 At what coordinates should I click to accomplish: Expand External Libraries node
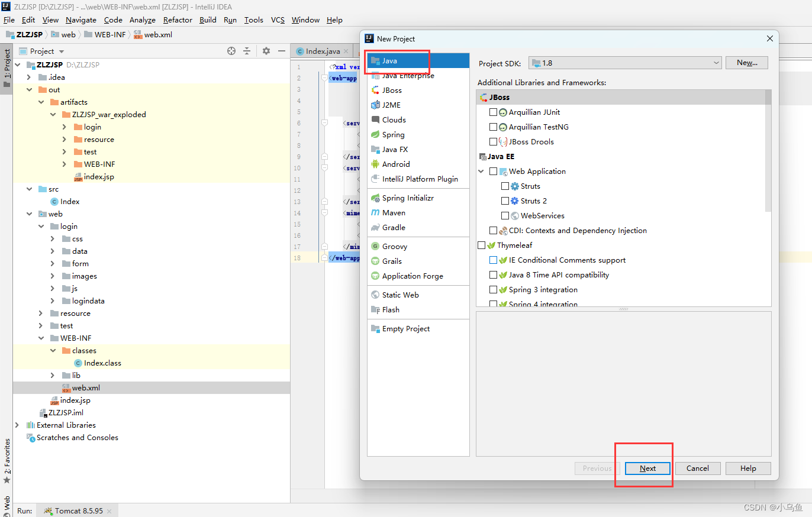17,425
